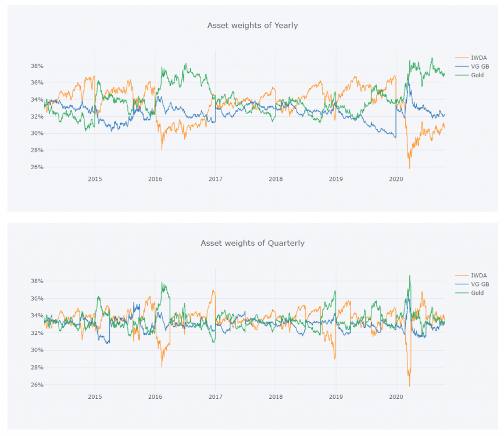Select 2017 tick label on Yearly chart
Screen dimensions: 504x436
(215, 178)
